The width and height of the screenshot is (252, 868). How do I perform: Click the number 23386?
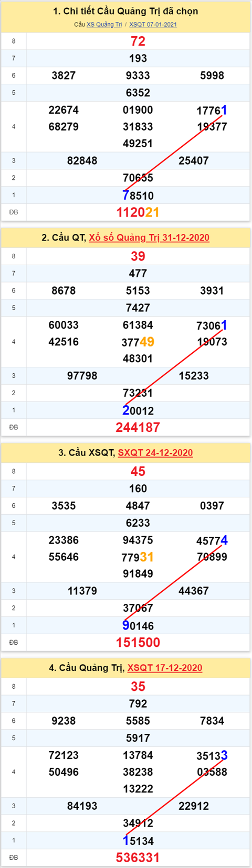(x=64, y=540)
